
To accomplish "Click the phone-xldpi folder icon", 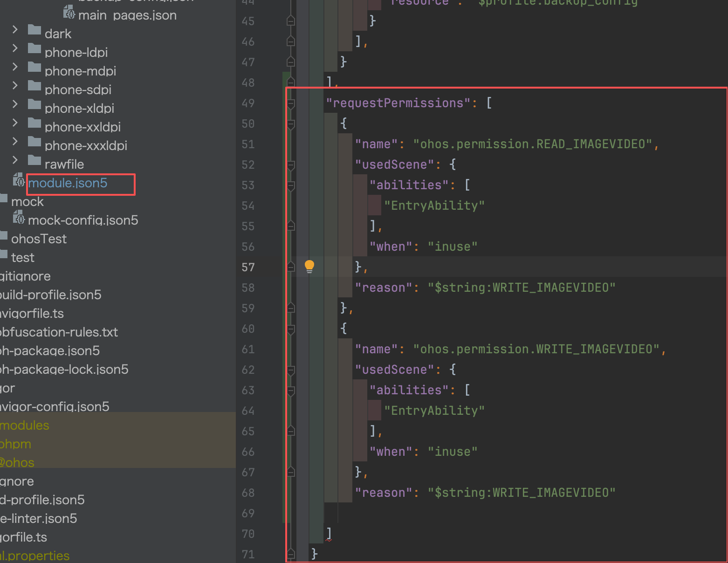I will (x=34, y=105).
